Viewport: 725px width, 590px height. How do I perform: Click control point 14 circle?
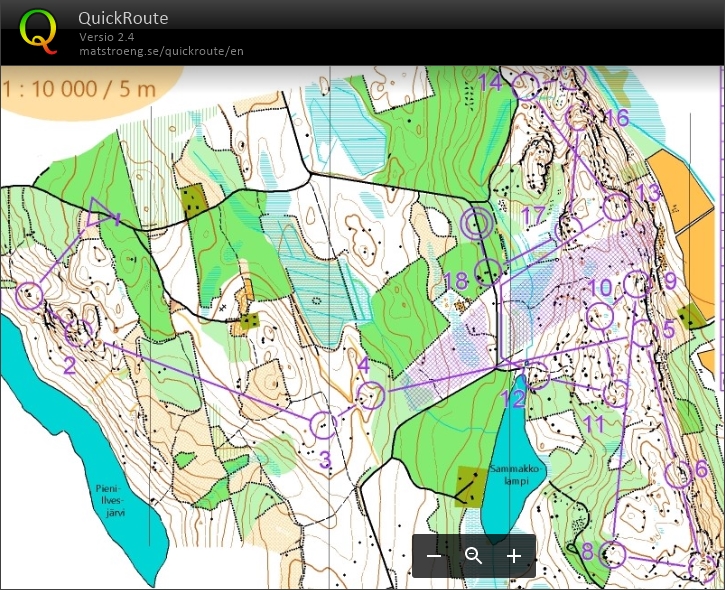pos(524,87)
